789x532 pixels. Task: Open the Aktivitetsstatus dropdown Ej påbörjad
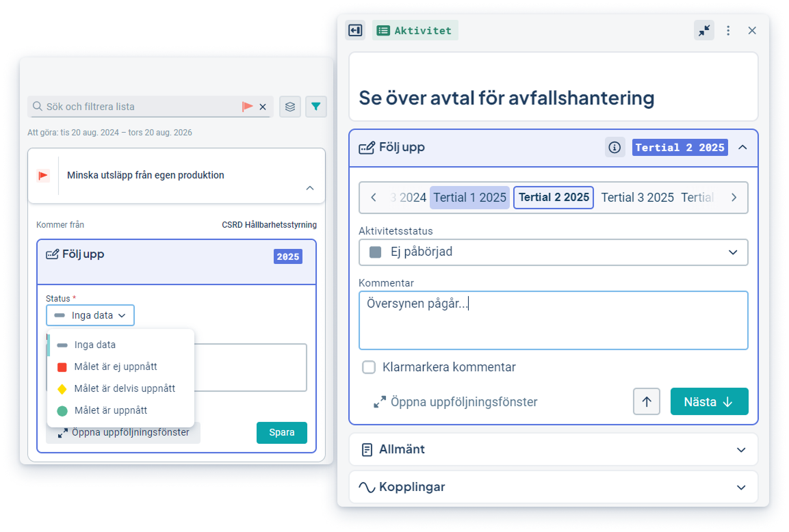[554, 252]
